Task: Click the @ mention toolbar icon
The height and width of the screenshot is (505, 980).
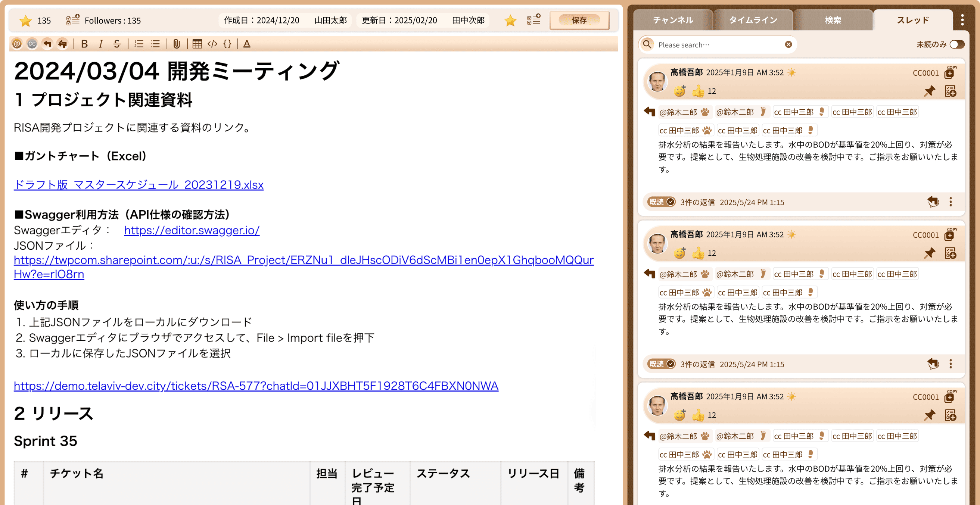Action: click(17, 44)
